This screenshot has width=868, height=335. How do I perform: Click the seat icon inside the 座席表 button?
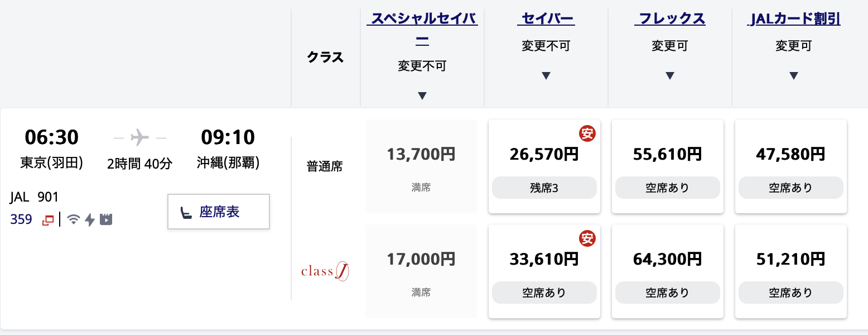tap(185, 211)
